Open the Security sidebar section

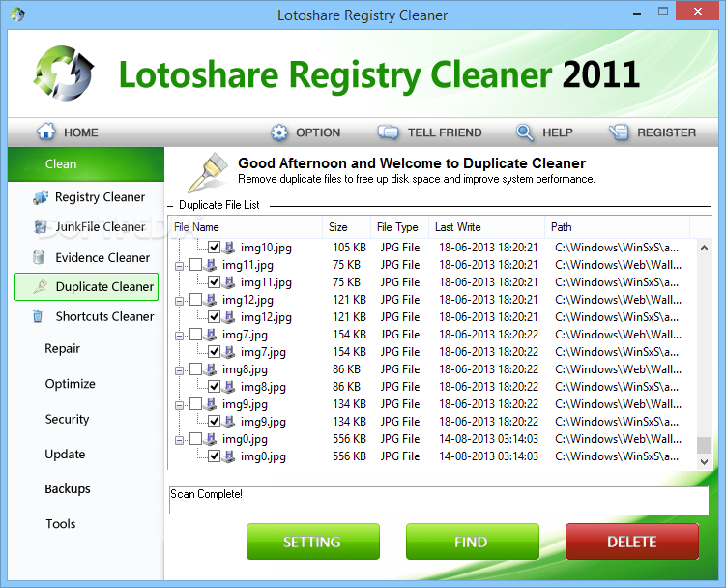(x=67, y=419)
